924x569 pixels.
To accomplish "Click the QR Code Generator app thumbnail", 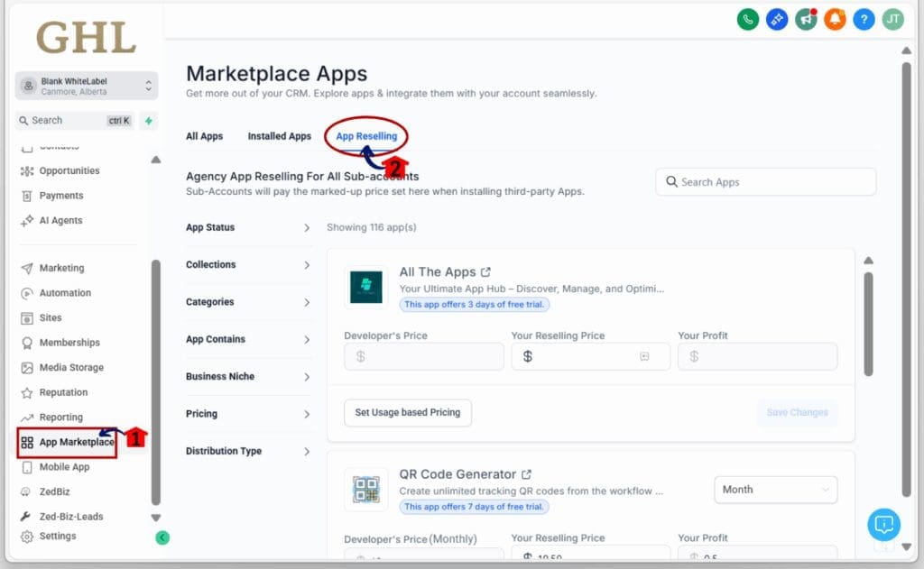I will click(x=366, y=490).
